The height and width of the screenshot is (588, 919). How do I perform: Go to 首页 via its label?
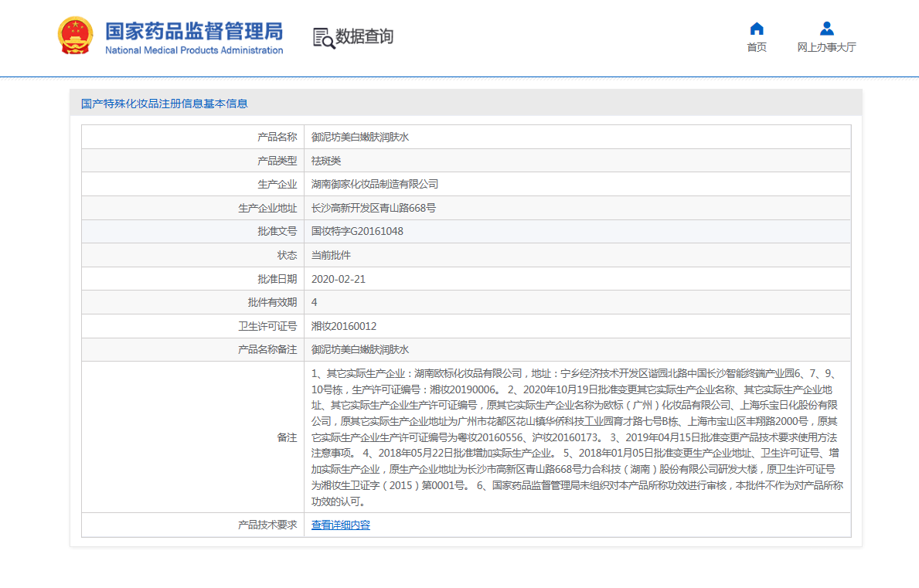[757, 48]
